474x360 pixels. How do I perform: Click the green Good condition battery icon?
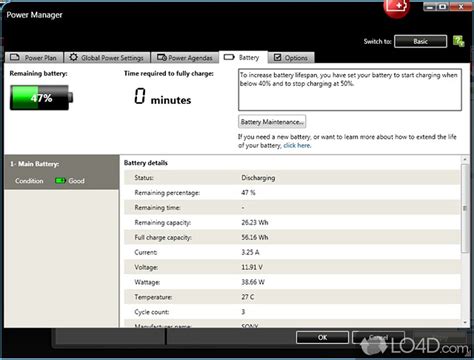60,181
